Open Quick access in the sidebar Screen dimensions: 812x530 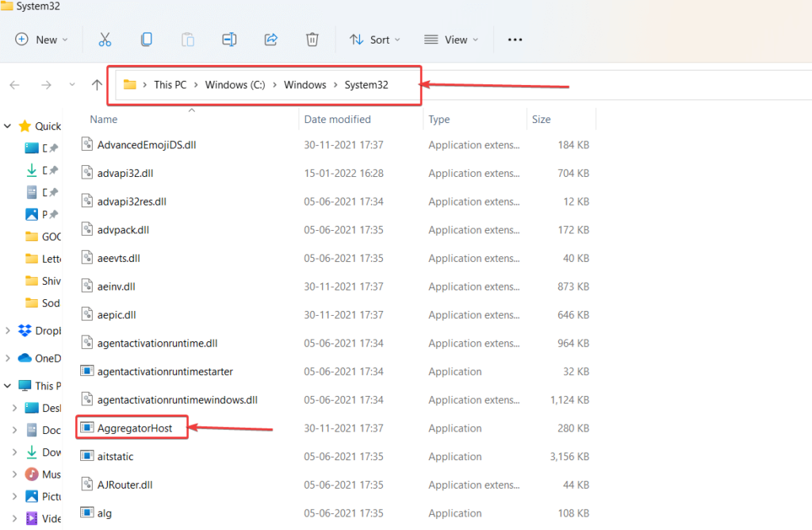[40, 126]
